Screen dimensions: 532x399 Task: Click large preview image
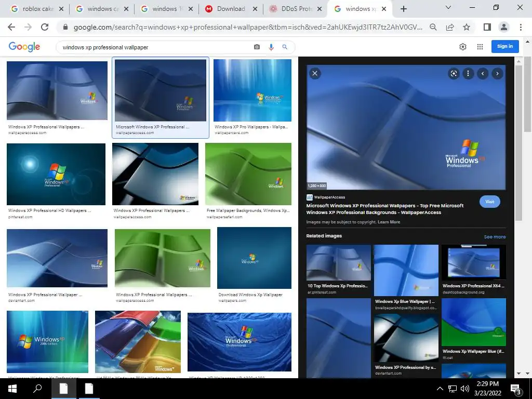coord(406,127)
